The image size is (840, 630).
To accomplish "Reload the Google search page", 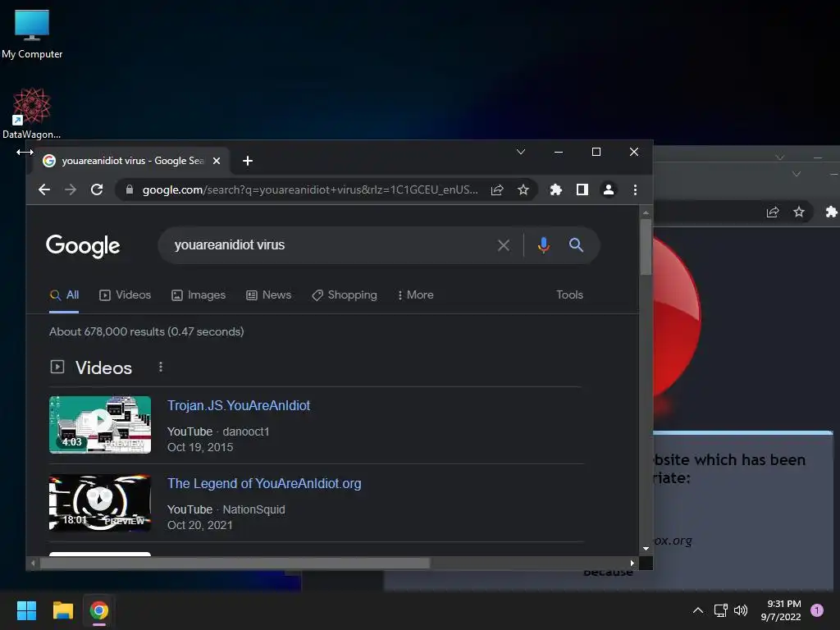I will pyautogui.click(x=97, y=189).
